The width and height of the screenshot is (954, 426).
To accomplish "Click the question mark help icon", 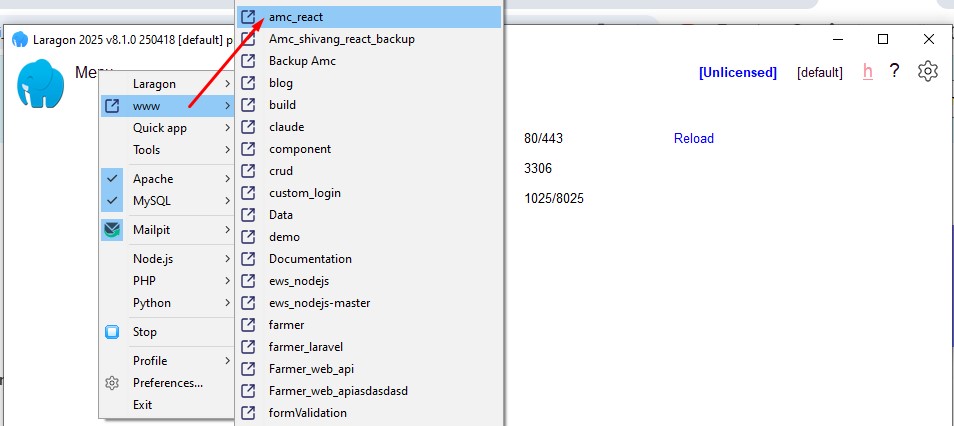I will pos(895,71).
